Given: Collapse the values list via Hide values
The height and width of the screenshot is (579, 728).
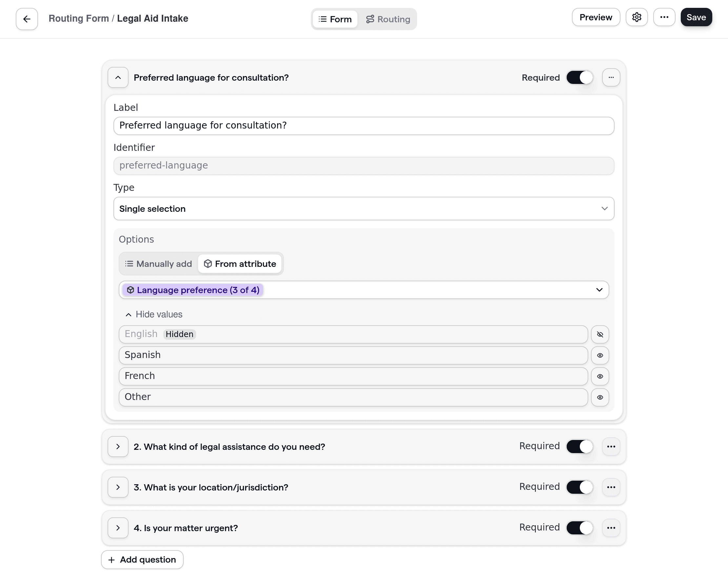Looking at the screenshot, I should pos(154,314).
